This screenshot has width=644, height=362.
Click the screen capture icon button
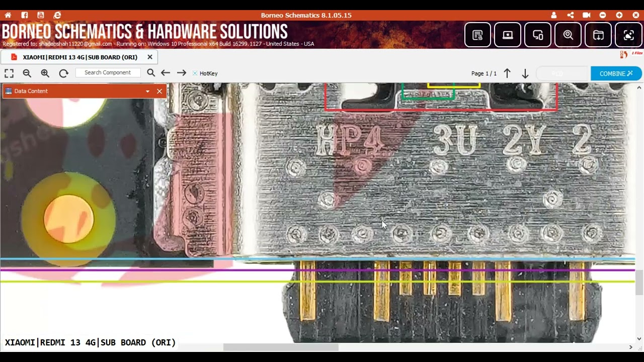tap(628, 35)
